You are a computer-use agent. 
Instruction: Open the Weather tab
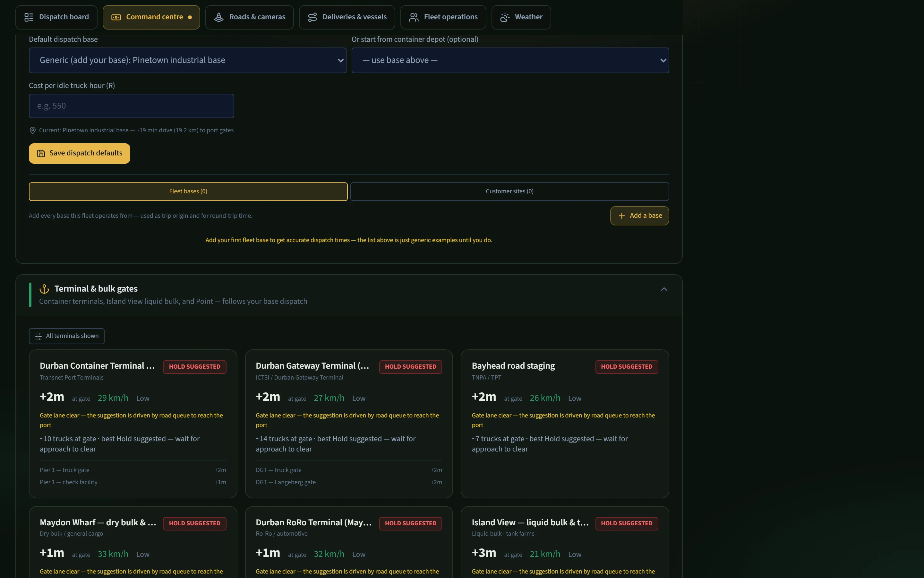pos(521,17)
